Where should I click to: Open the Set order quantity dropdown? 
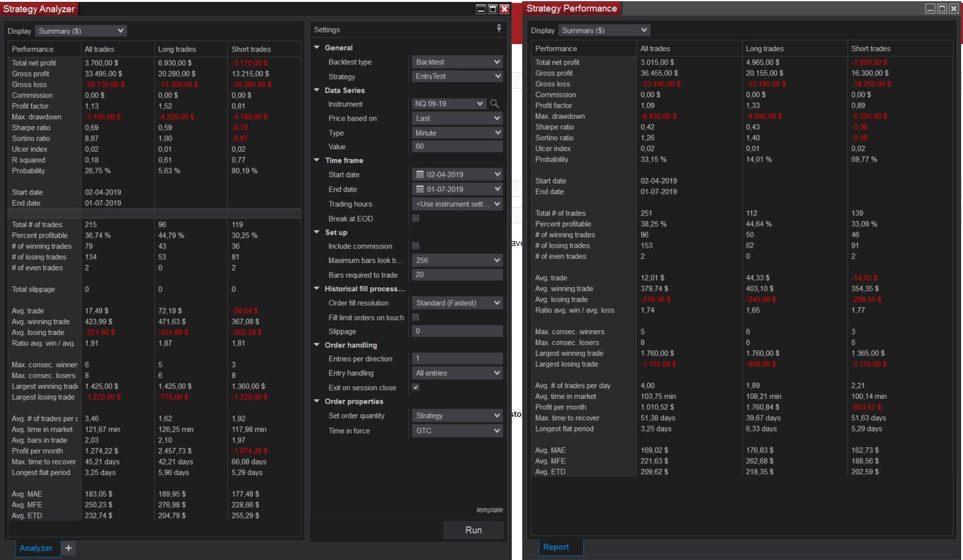[457, 416]
